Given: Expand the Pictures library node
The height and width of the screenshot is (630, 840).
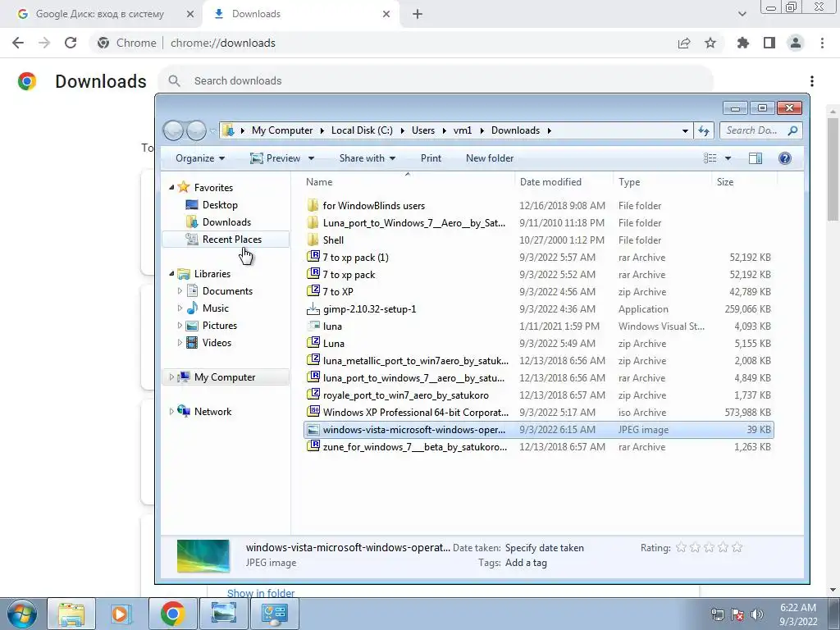Looking at the screenshot, I should point(180,325).
